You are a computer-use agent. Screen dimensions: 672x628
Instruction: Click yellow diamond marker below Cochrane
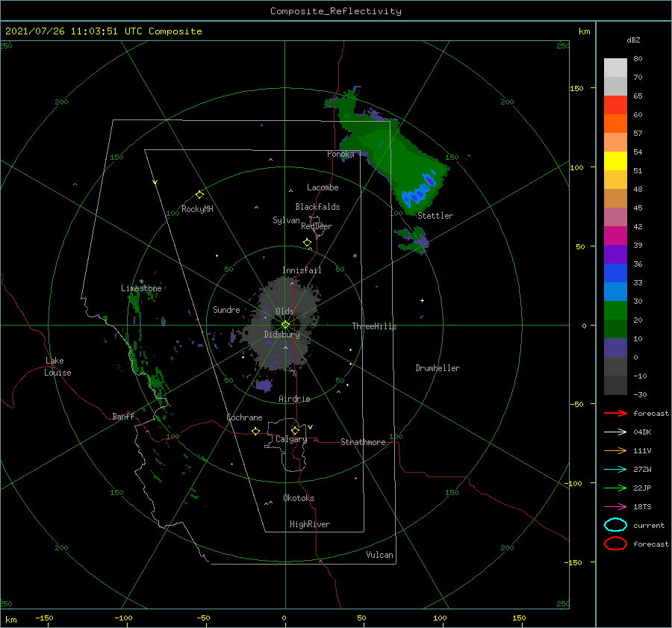click(256, 432)
